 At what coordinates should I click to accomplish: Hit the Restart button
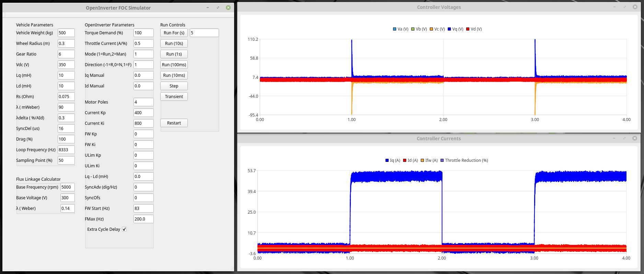174,123
